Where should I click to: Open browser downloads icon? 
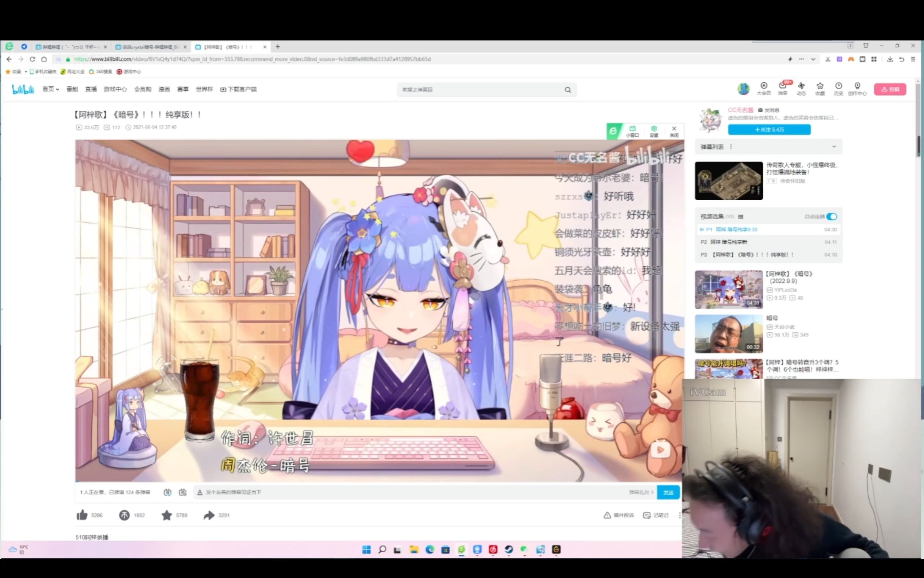click(890, 59)
